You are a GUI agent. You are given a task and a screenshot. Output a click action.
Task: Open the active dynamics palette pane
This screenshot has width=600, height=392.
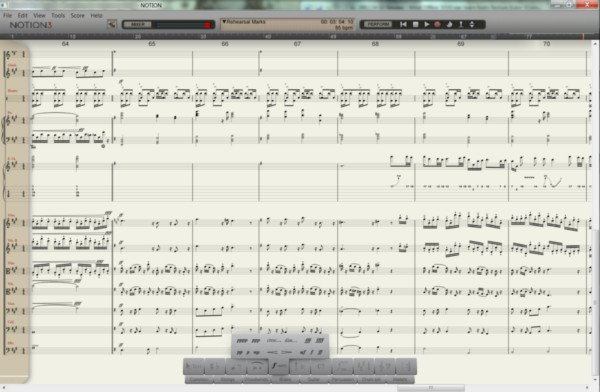pos(279,366)
